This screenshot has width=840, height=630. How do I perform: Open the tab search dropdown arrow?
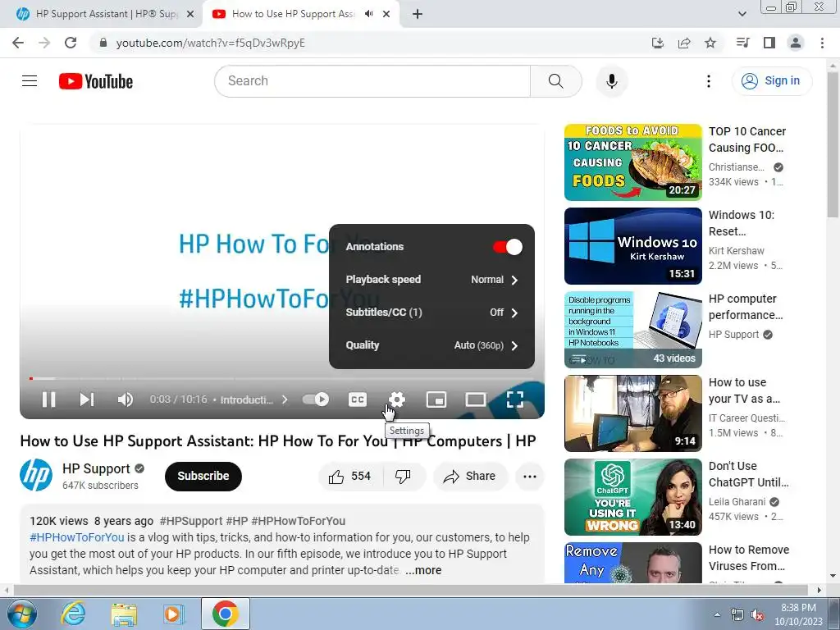click(x=742, y=14)
